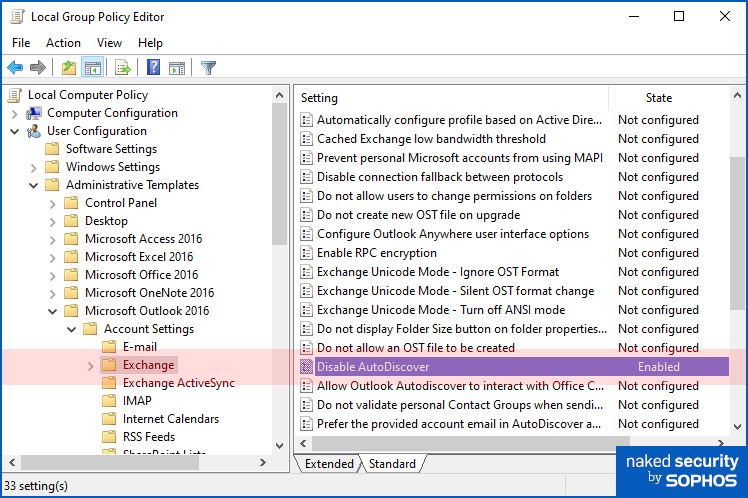Screen dimensions: 748x498
Task: Click the Cached Exchange low bandwidth policy icon
Action: (x=306, y=139)
